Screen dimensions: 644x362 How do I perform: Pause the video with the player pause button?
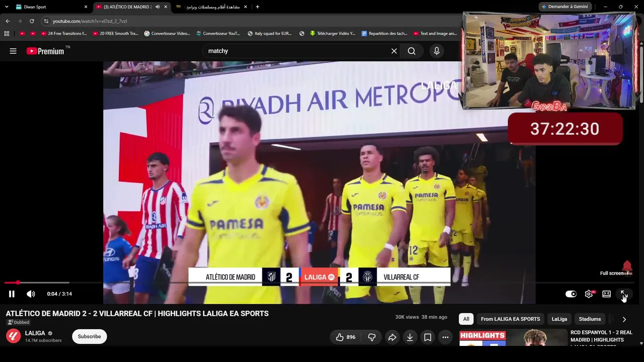[x=12, y=294]
